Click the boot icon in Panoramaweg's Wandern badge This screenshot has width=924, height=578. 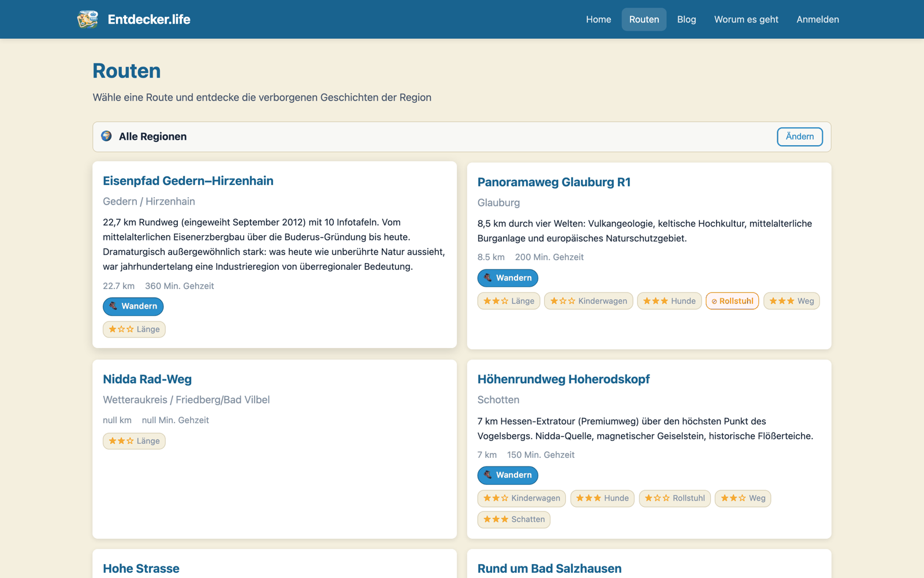click(488, 277)
